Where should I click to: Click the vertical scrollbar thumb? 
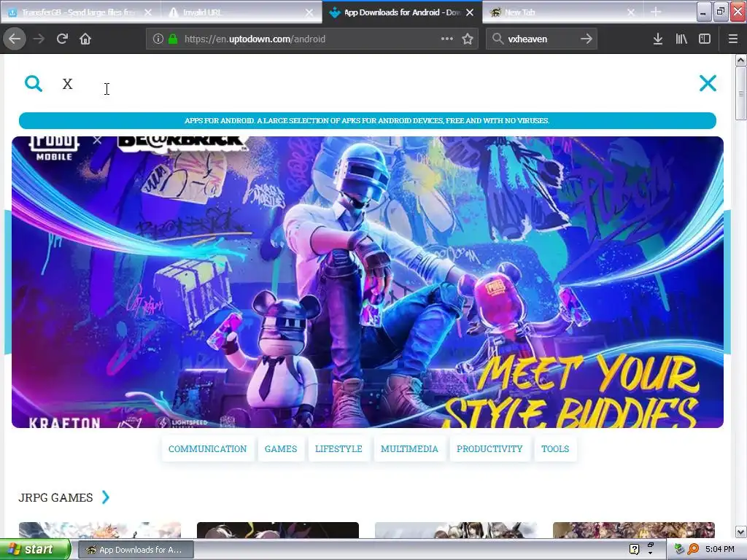pyautogui.click(x=740, y=93)
